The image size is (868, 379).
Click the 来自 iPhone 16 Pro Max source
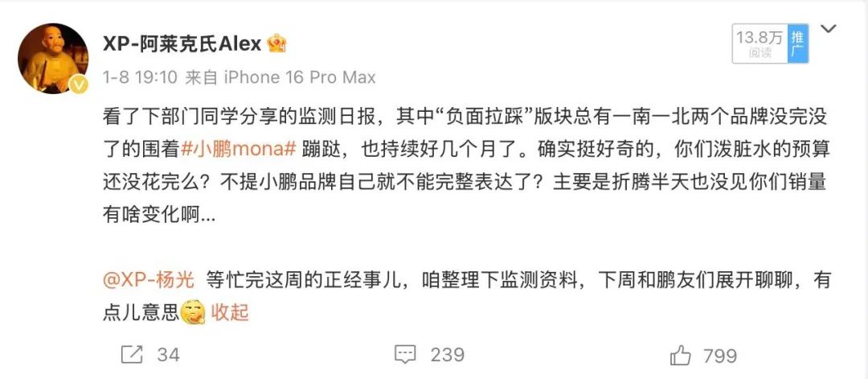tap(280, 77)
